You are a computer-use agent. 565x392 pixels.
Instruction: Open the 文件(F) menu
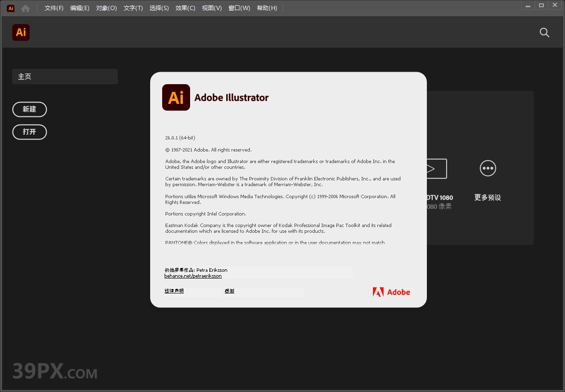pos(54,8)
